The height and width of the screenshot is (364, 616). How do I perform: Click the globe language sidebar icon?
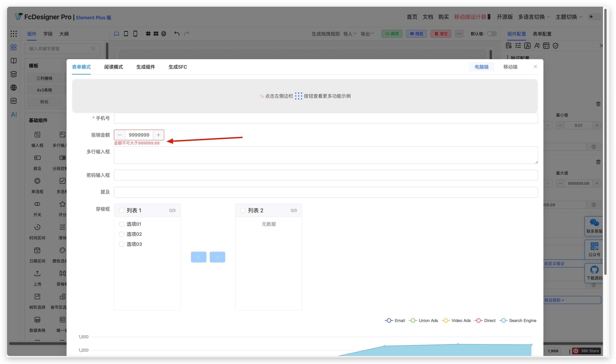coord(14,88)
